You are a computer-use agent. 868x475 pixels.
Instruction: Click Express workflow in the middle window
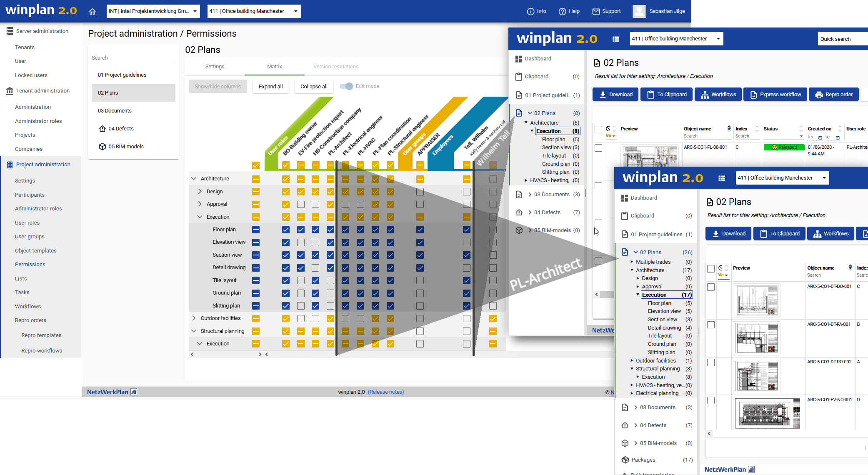pos(775,95)
